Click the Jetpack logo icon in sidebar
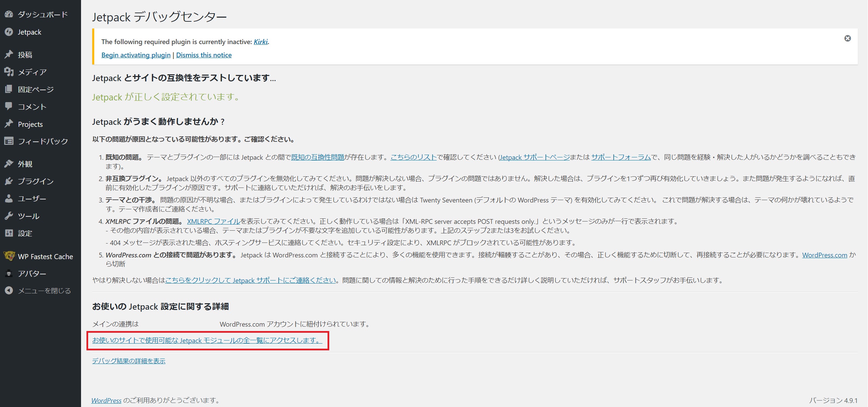Image resolution: width=868 pixels, height=407 pixels. click(9, 32)
